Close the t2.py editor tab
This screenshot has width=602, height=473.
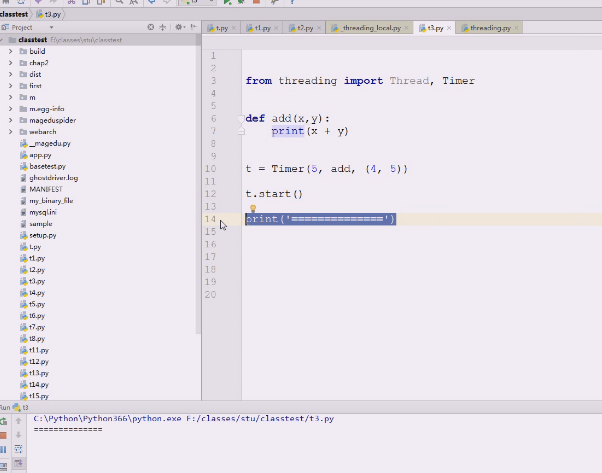319,28
